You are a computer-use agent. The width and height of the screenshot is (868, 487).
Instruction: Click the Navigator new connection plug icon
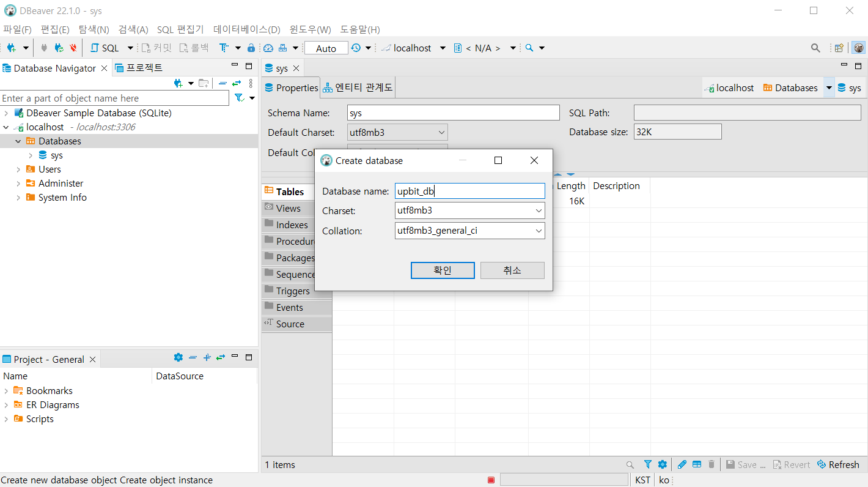coord(178,83)
